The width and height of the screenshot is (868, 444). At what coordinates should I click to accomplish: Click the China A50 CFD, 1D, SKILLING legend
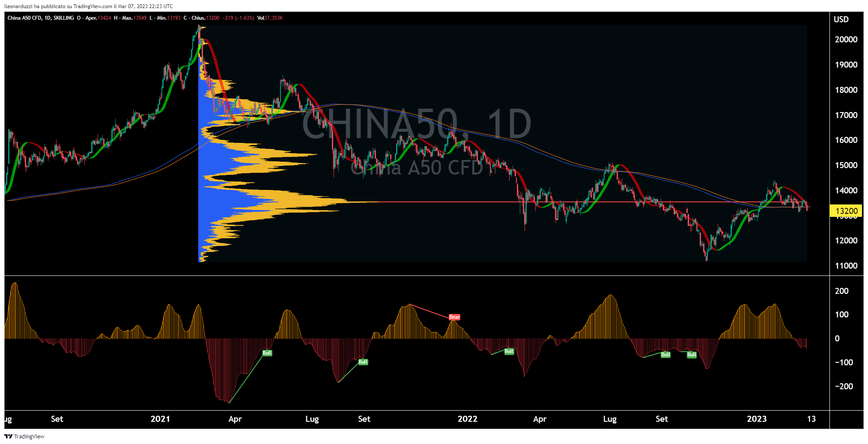tap(41, 18)
